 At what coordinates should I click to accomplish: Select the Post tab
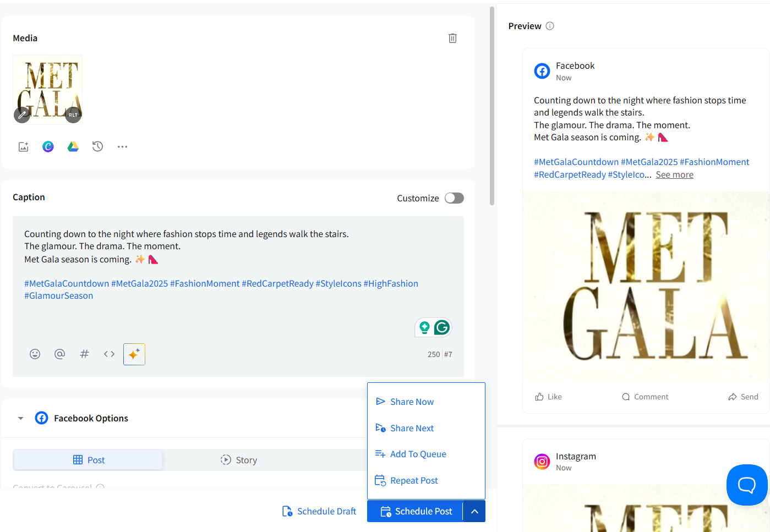pos(88,460)
